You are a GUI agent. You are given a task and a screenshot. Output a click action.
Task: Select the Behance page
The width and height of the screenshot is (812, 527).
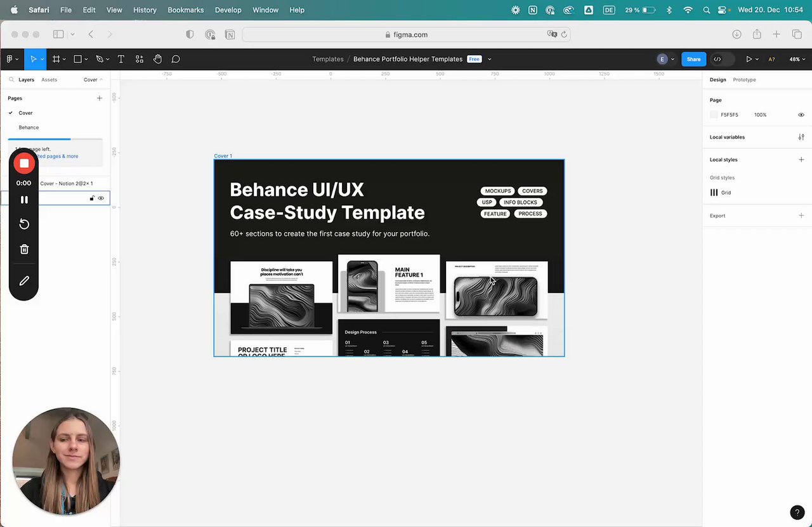(29, 127)
